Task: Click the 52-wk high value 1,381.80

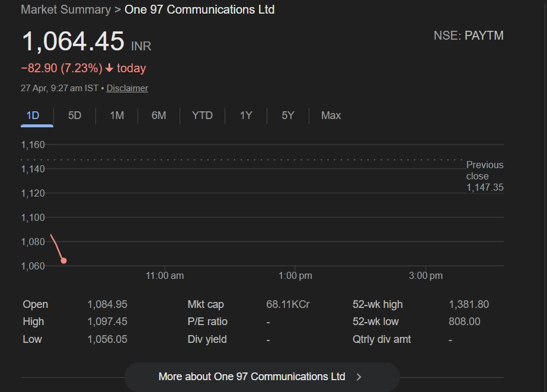Action: click(469, 304)
